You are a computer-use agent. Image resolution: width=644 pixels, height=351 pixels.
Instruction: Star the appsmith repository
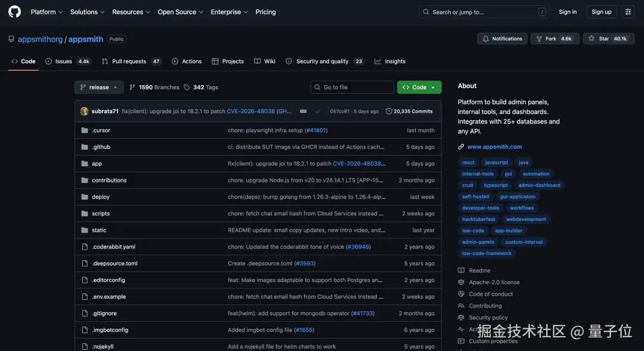click(x=608, y=39)
